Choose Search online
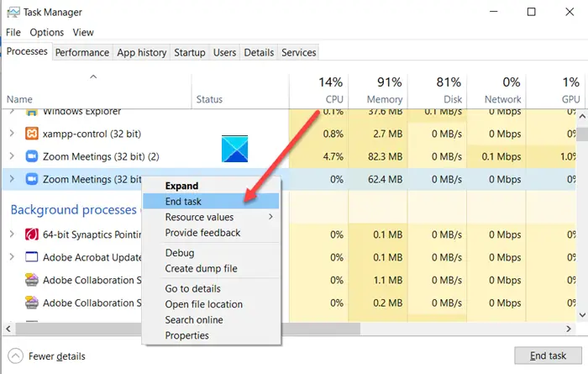The width and height of the screenshot is (588, 374). 211,320
